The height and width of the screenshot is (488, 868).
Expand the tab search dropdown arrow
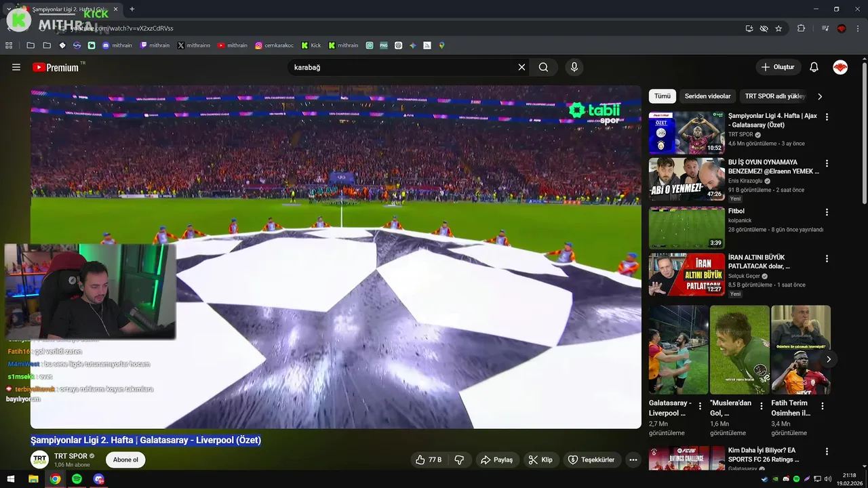click(8, 9)
